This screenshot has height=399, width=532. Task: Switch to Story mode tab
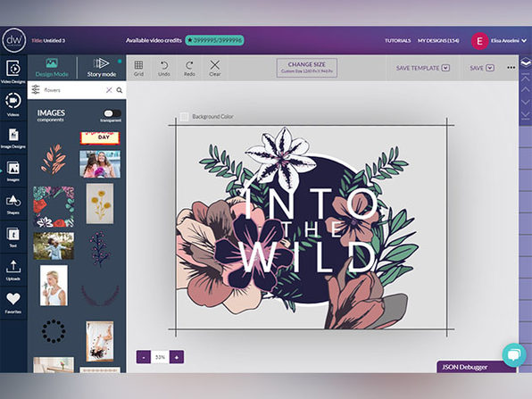point(102,68)
